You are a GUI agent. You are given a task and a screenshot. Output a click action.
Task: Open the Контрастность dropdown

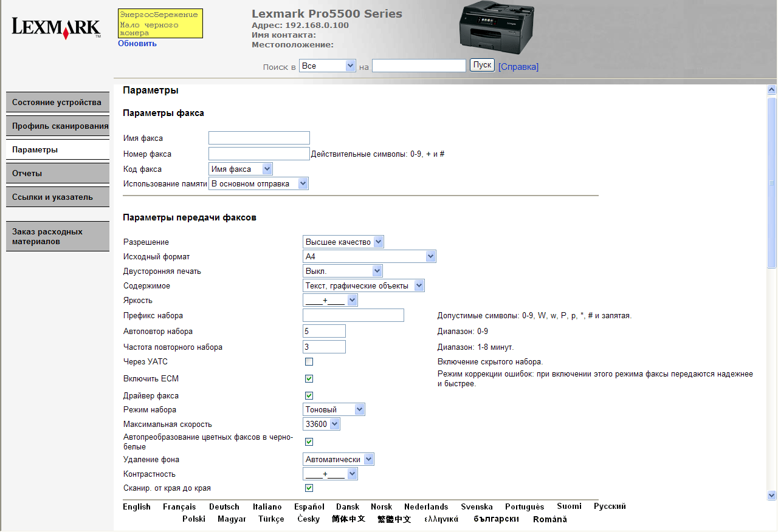click(330, 474)
